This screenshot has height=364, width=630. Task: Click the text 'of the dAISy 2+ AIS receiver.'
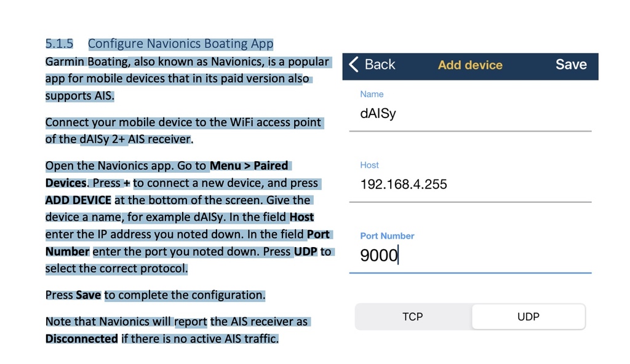pos(119,140)
